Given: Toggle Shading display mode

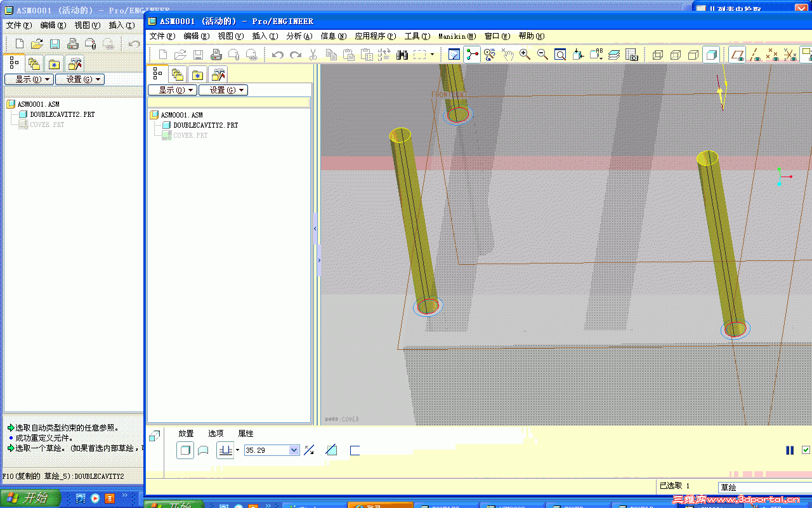Looking at the screenshot, I should click(711, 55).
